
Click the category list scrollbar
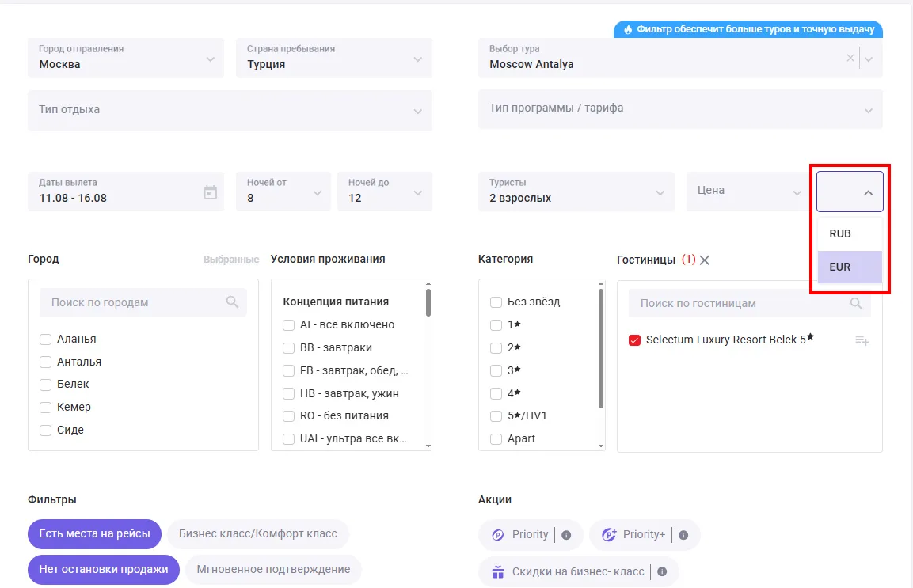click(x=601, y=348)
